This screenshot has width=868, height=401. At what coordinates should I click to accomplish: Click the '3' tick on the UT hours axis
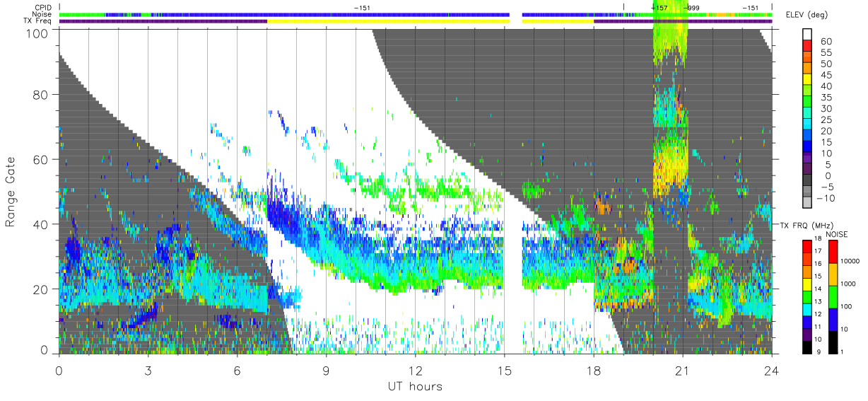click(x=148, y=369)
